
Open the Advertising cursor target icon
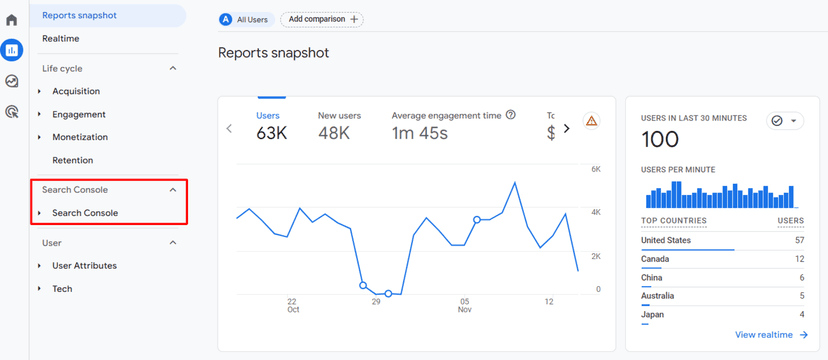pyautogui.click(x=12, y=111)
